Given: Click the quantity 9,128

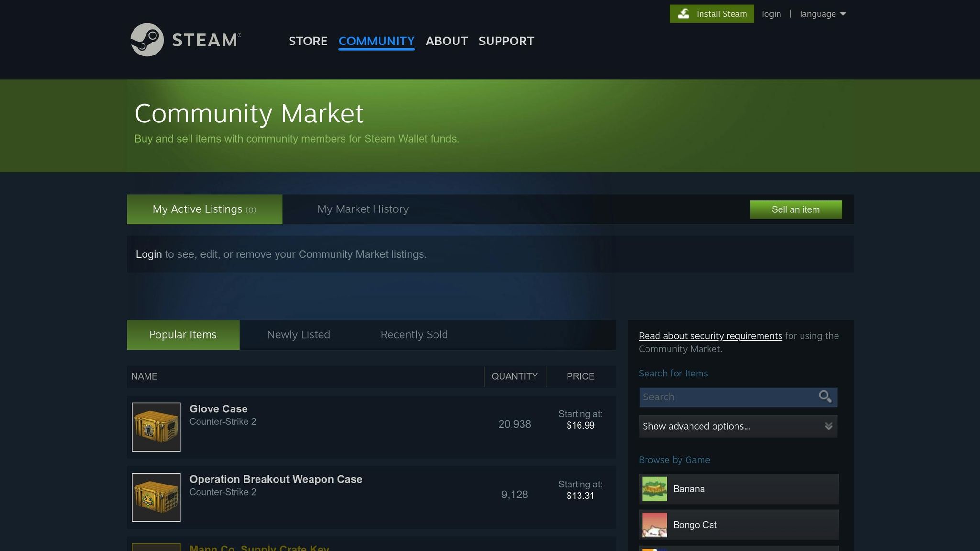Looking at the screenshot, I should click(x=514, y=495).
